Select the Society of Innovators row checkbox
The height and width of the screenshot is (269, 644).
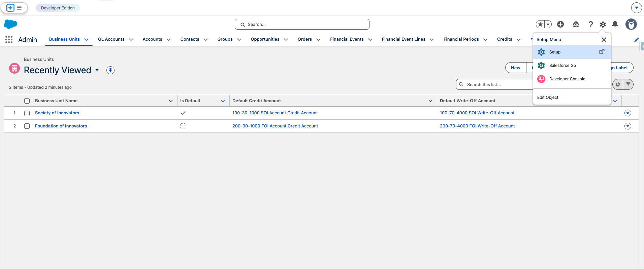(x=27, y=113)
